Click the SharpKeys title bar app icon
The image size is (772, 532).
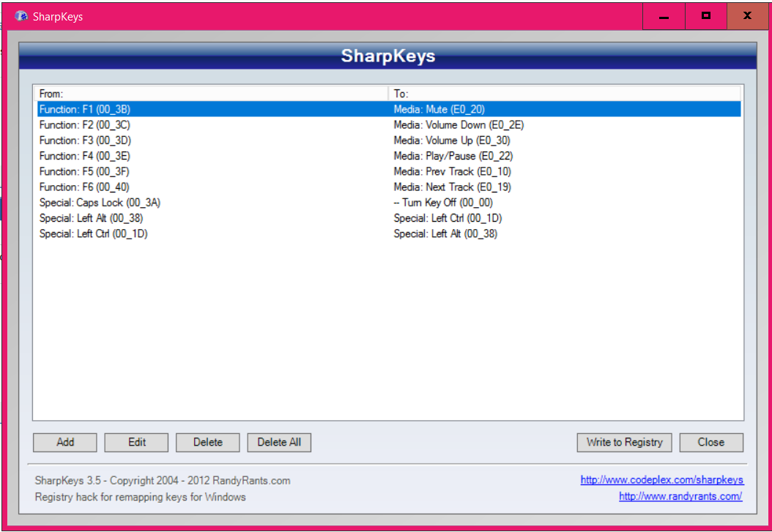click(21, 16)
